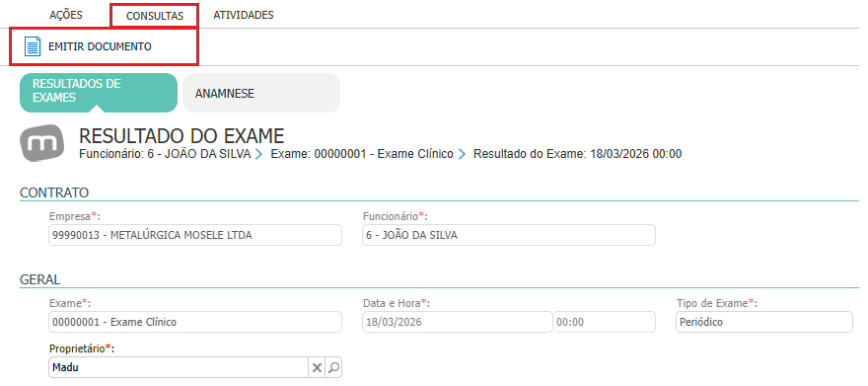Image resolution: width=868 pixels, height=386 pixels.
Task: Click the gray m logo icon
Action: tap(42, 143)
